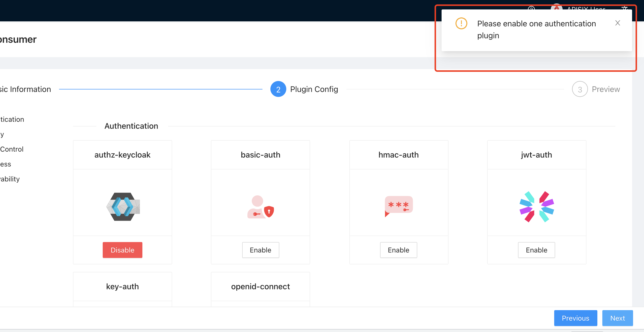This screenshot has width=644, height=332.
Task: Click the Plugin Config step circle
Action: point(278,89)
